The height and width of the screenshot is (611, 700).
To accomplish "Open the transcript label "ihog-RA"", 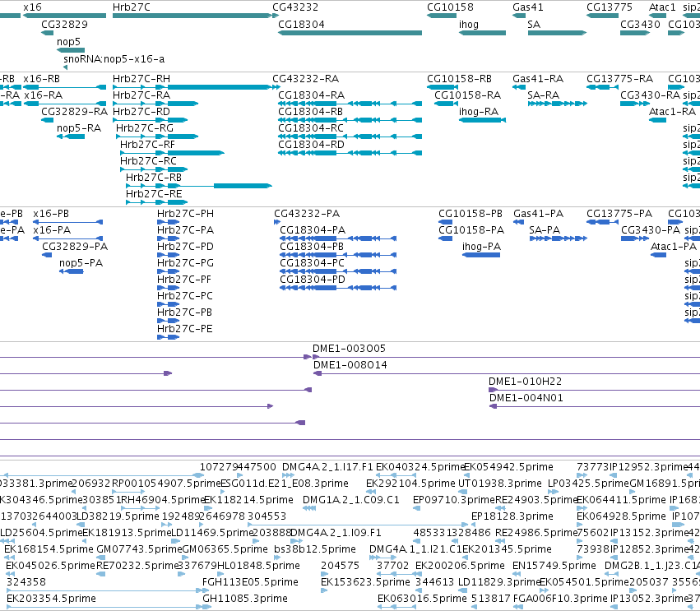I will coord(479,112).
